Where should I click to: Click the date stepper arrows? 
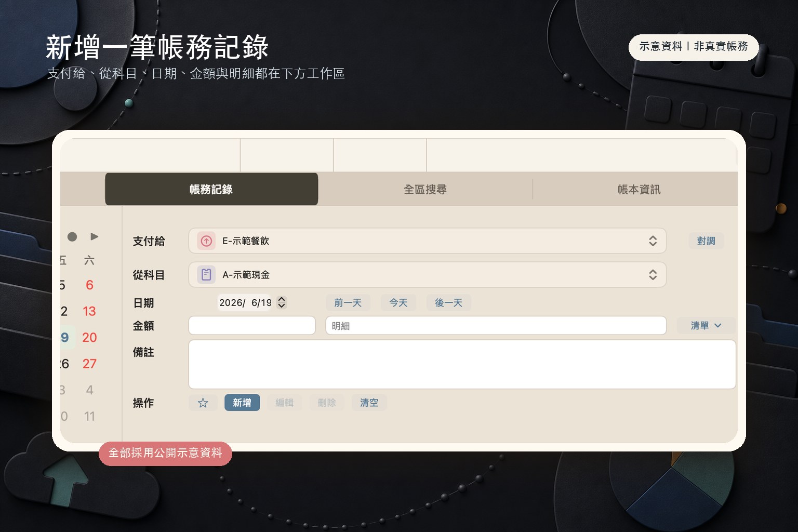tap(282, 302)
